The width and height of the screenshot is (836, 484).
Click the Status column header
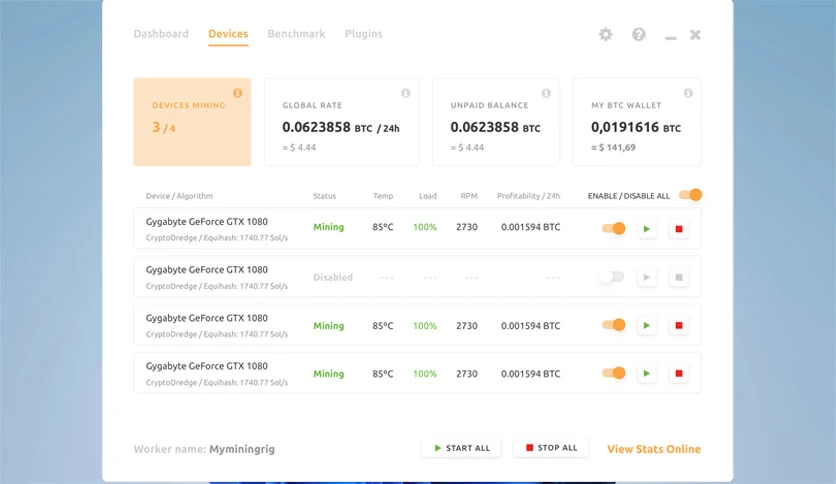324,196
